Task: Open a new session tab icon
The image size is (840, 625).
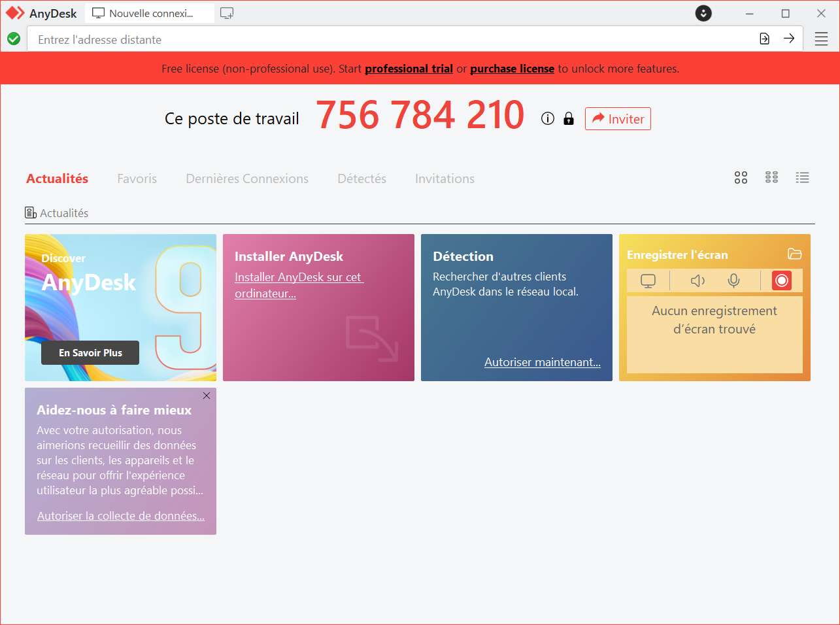Action: [227, 13]
